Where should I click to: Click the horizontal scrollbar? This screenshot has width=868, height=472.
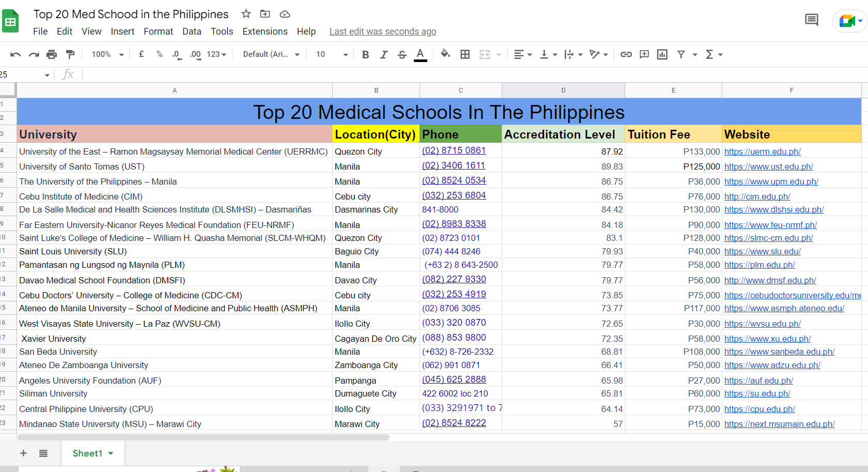click(x=204, y=437)
